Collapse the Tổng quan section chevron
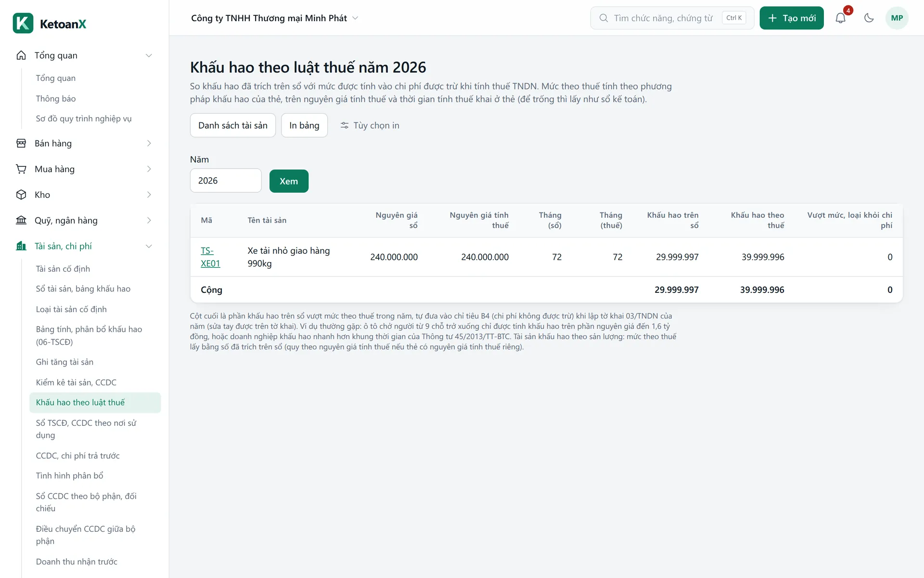 coord(149,55)
